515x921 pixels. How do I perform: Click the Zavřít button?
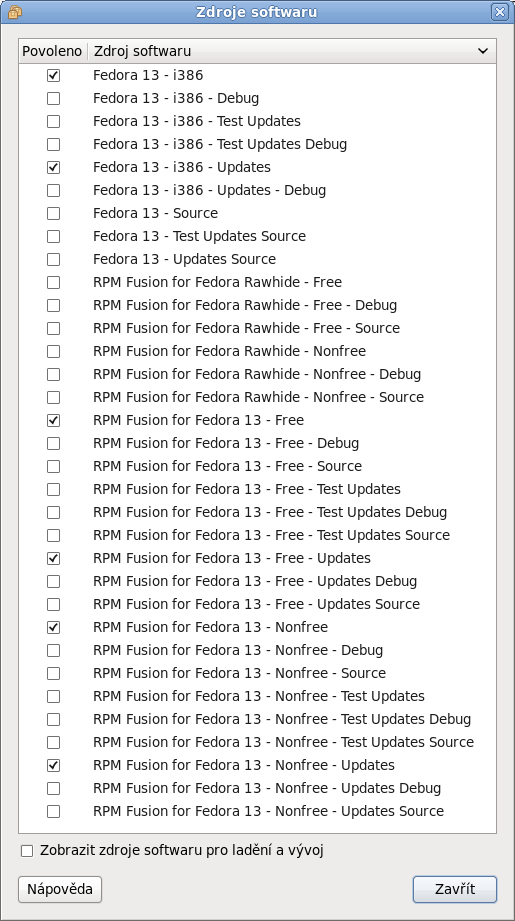(x=455, y=889)
